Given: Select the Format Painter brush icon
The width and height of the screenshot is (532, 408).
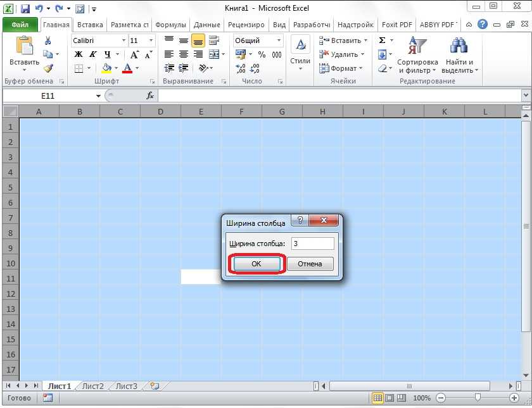Looking at the screenshot, I should click(48, 68).
